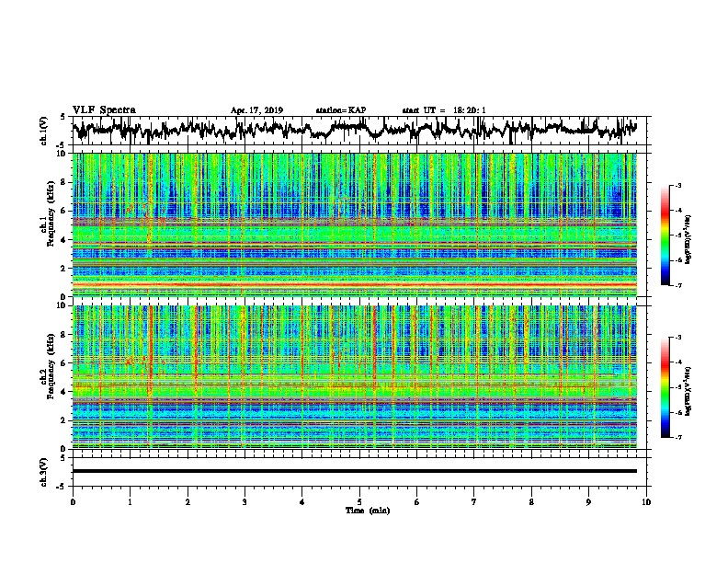The image size is (728, 563).
Task: Click the "Time (min)" axis title
Action: tap(368, 511)
